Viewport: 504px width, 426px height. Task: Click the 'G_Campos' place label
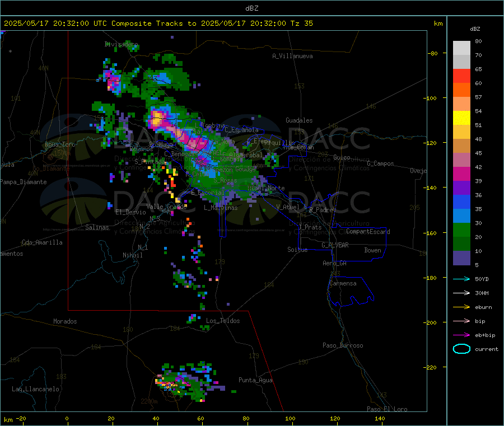click(x=380, y=163)
